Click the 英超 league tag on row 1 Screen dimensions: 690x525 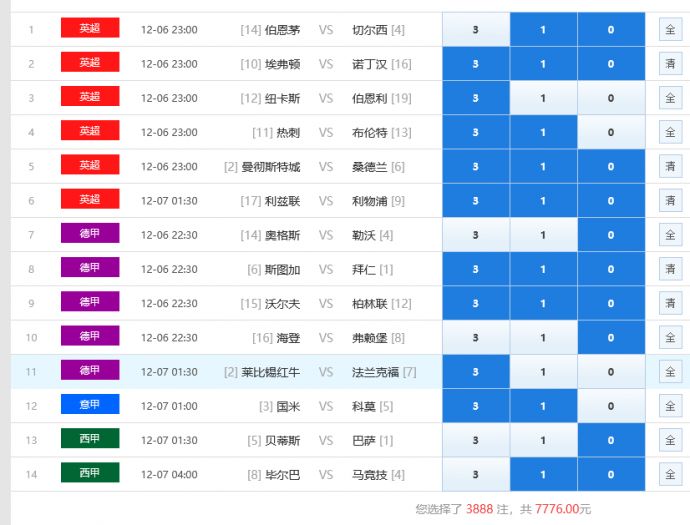coord(90,29)
